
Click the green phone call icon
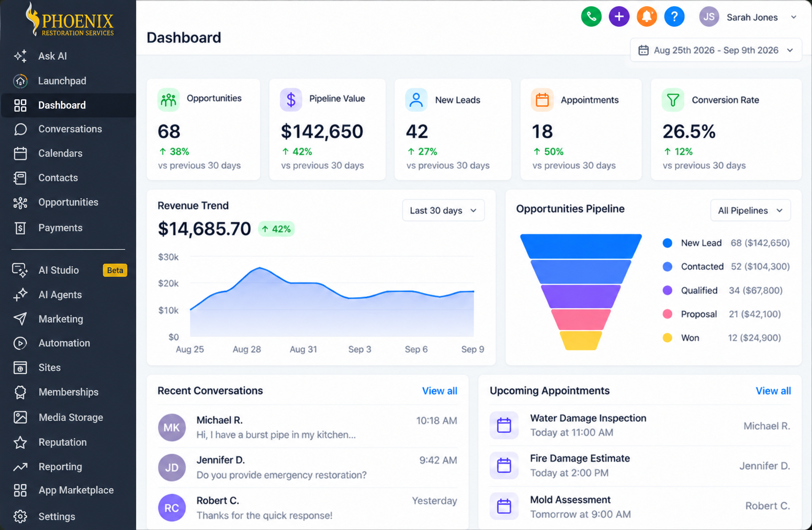pos(591,17)
